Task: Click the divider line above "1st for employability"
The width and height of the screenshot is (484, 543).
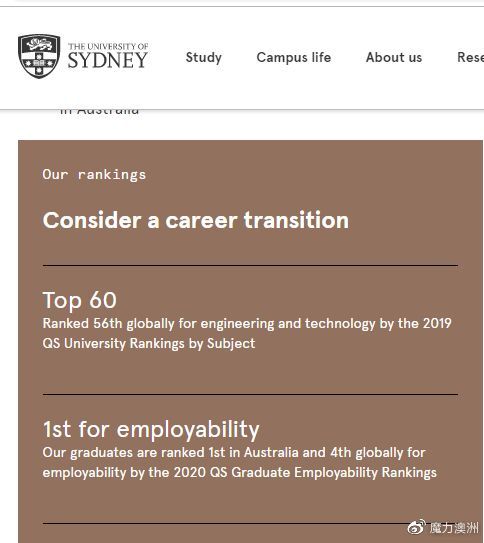Action: 250,394
